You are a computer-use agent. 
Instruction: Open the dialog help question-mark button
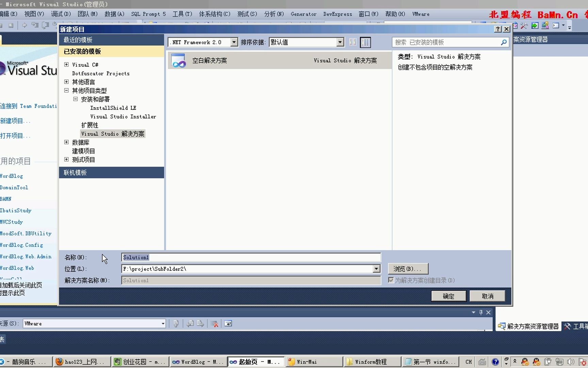point(498,29)
